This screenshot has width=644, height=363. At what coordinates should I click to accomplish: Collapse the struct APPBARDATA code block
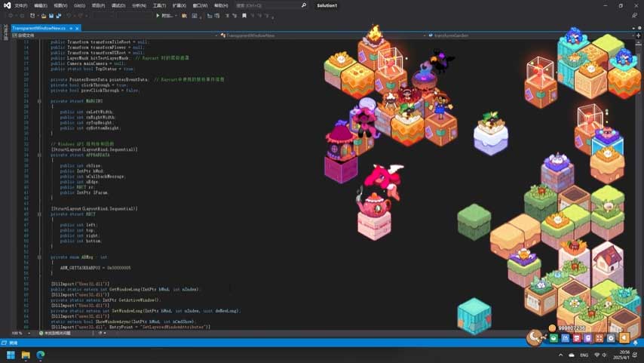39,155
